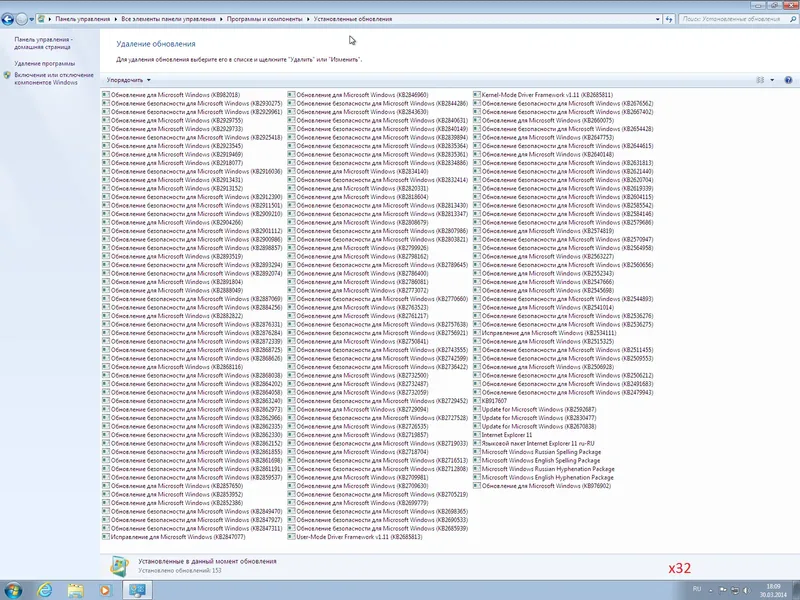
Task: Select security update KB2676562
Action: (x=567, y=103)
